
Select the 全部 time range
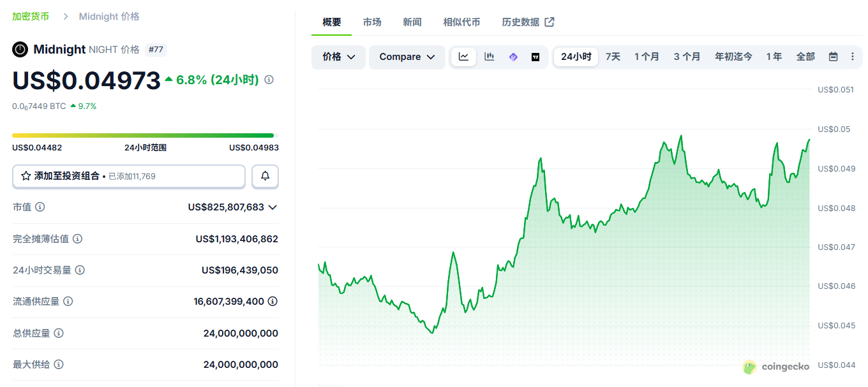click(x=805, y=57)
